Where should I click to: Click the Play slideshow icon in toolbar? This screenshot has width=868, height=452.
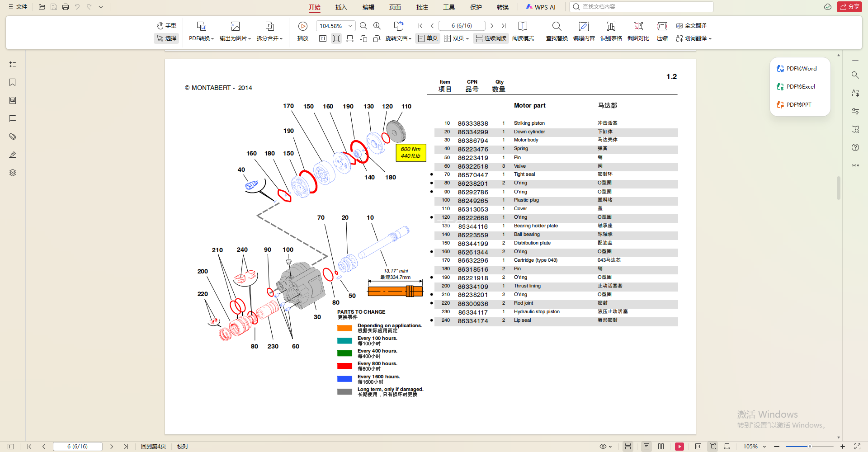(x=303, y=26)
